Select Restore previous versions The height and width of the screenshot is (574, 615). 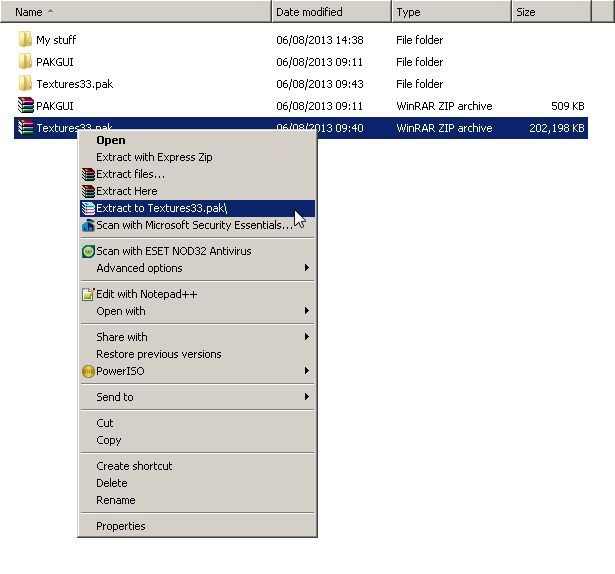click(197, 354)
